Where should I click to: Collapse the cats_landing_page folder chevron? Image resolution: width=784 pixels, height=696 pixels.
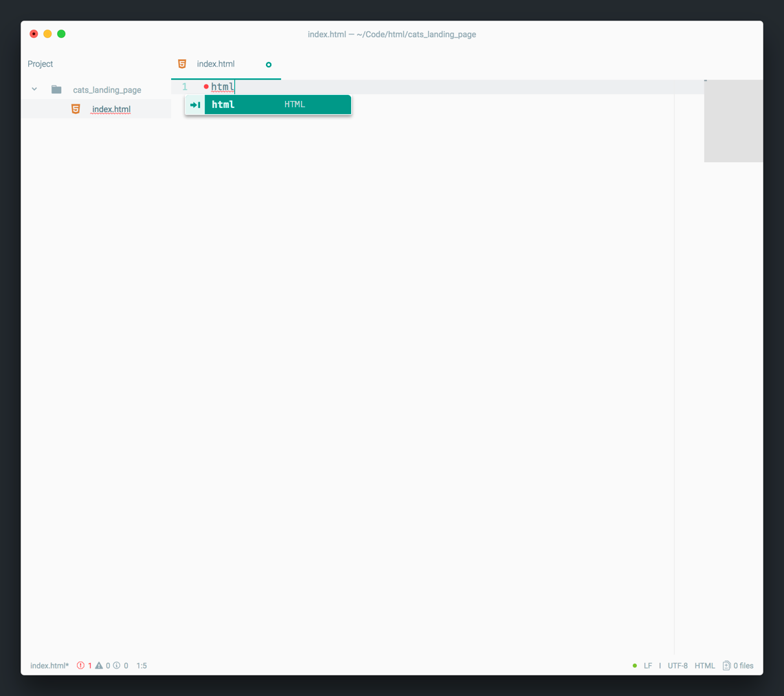(34, 89)
